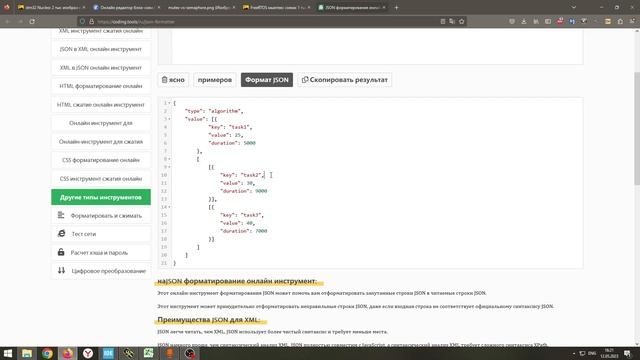This screenshot has width=640, height=360.
Task: Click the ясно clear button
Action: (173, 80)
